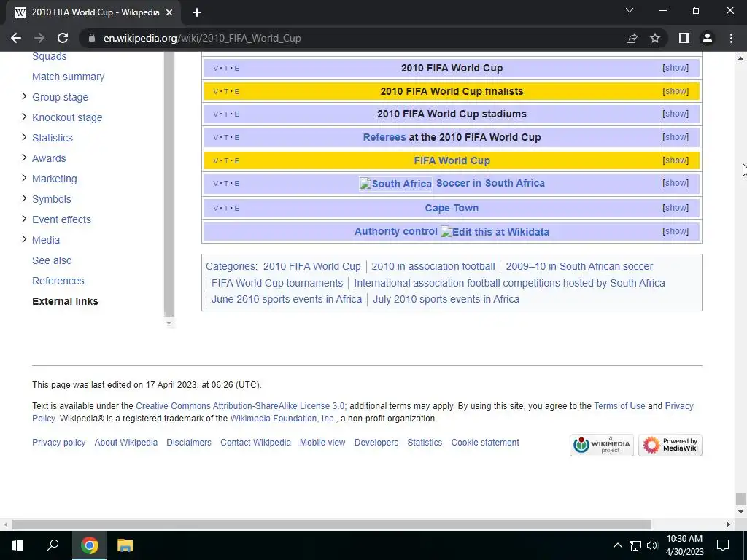Click the network icon in system tray
This screenshot has width=747, height=560.
tap(635, 545)
